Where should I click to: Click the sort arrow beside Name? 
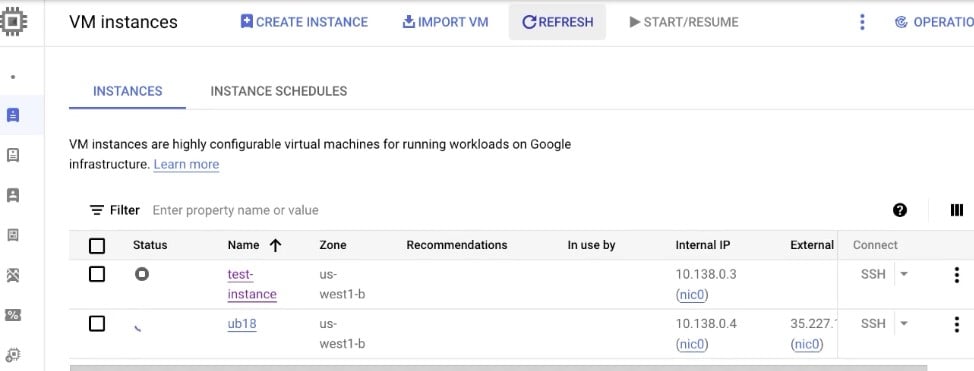275,245
